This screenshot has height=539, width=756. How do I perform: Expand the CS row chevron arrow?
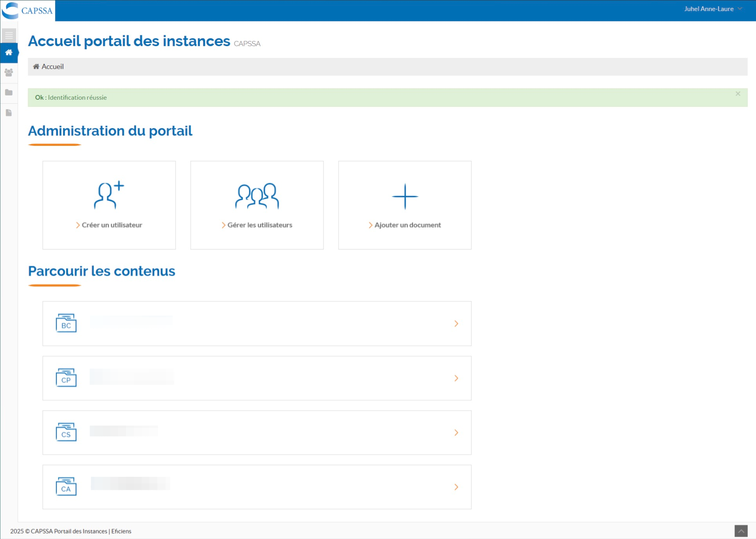pos(456,433)
